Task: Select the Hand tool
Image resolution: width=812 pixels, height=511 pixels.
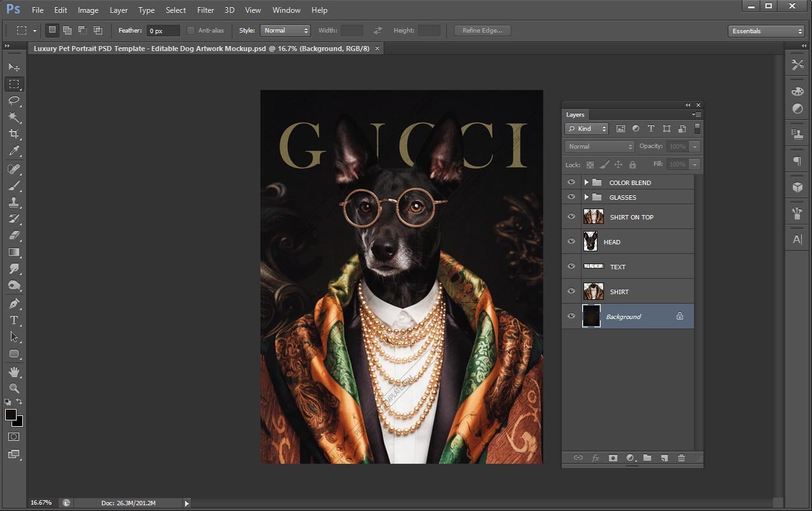Action: pos(14,372)
